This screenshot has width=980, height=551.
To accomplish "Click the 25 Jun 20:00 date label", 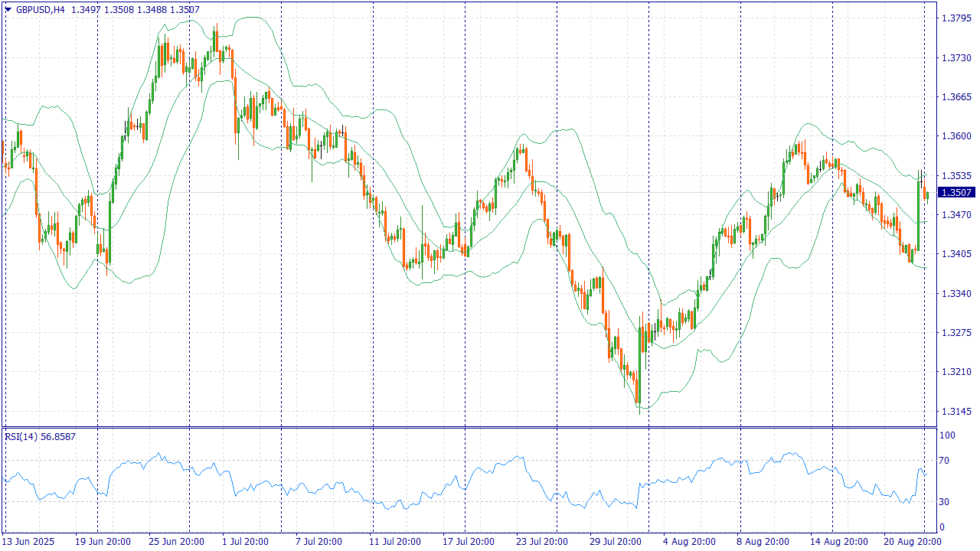I will [176, 542].
